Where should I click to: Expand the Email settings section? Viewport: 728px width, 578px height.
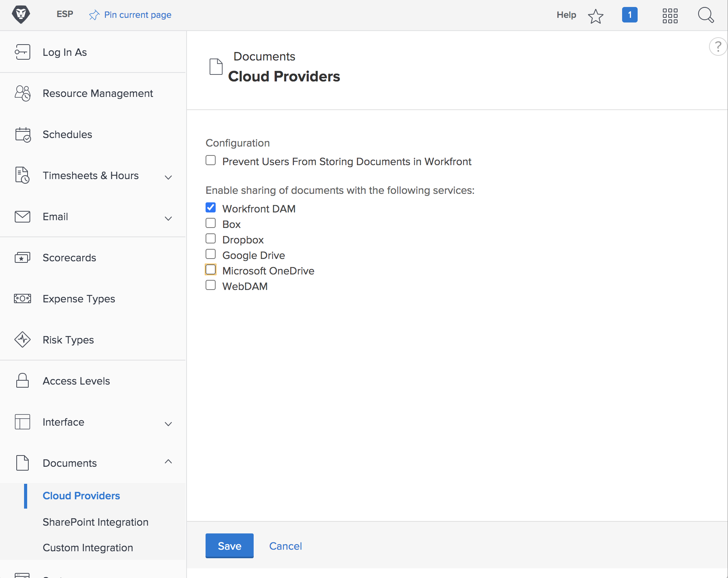pos(168,218)
